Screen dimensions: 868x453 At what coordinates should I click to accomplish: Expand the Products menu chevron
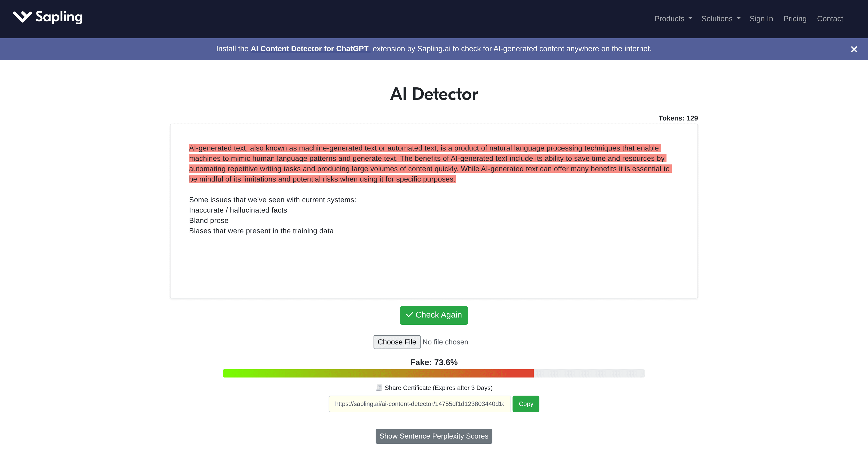[x=690, y=19]
